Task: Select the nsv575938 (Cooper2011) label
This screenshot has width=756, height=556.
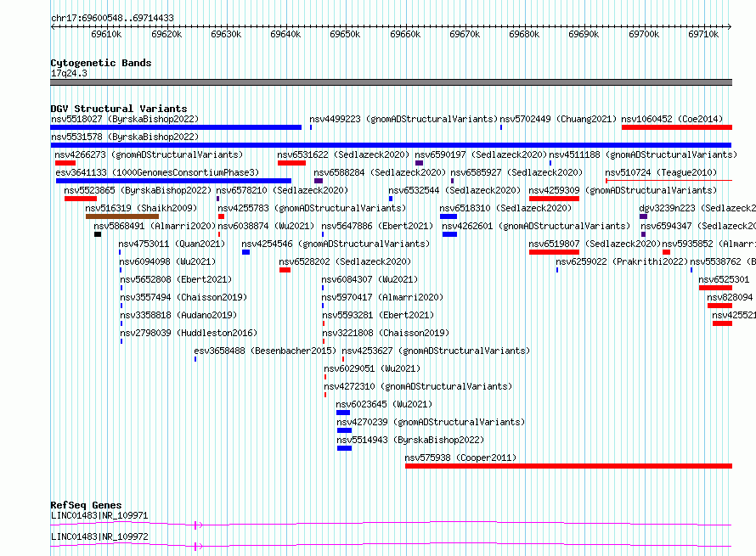Action: coord(460,458)
